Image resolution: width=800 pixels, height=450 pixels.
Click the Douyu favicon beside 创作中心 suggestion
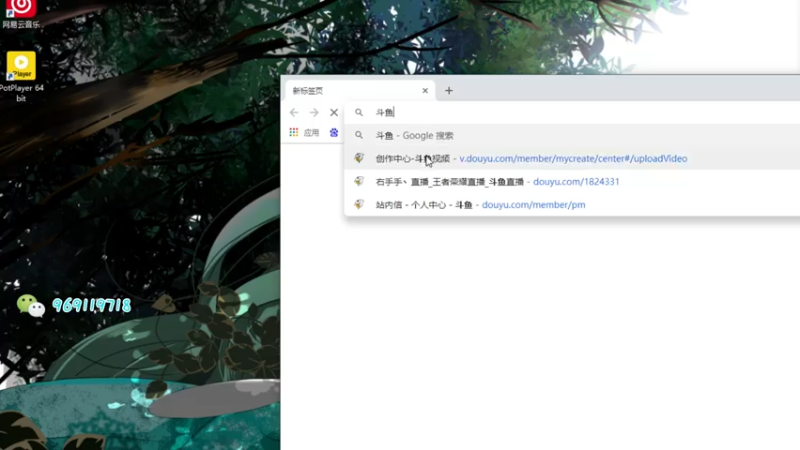pyautogui.click(x=359, y=158)
